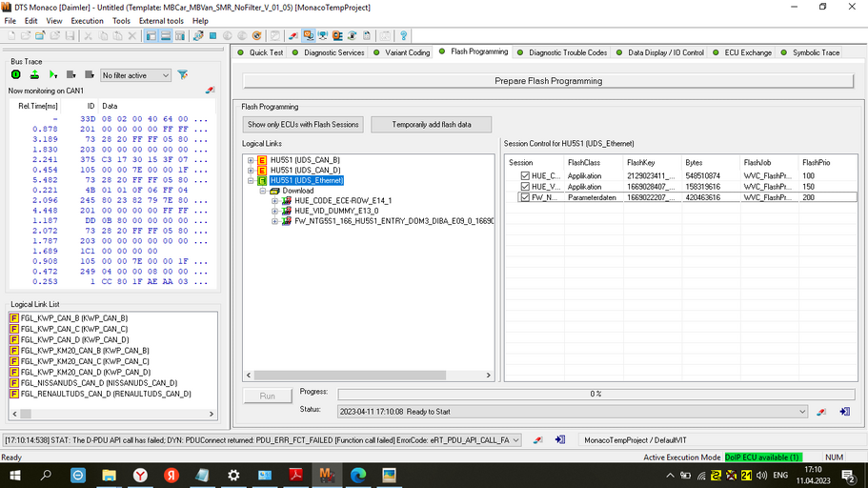Expand HUE_VID_DUMMY_E13_0 node
This screenshot has width=868, height=488.
pyautogui.click(x=275, y=211)
